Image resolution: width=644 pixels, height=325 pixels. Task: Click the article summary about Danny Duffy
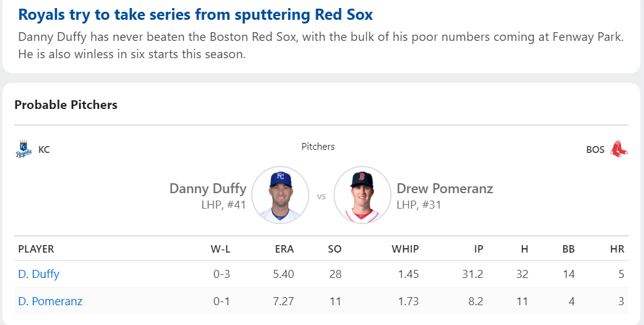click(320, 45)
